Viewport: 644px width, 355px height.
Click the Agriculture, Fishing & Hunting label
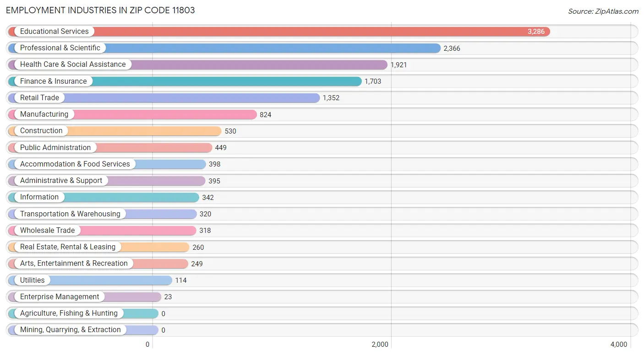pyautogui.click(x=69, y=313)
